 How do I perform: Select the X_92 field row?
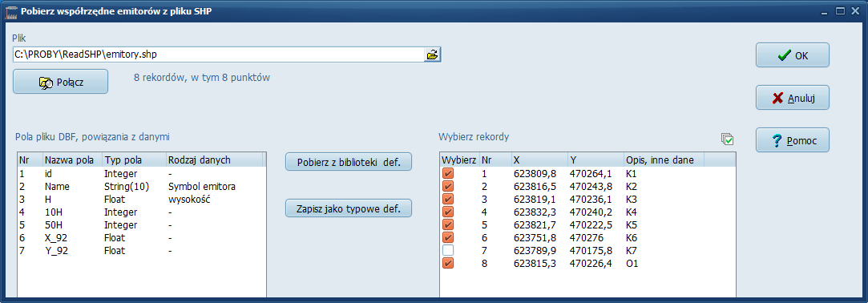(142, 238)
